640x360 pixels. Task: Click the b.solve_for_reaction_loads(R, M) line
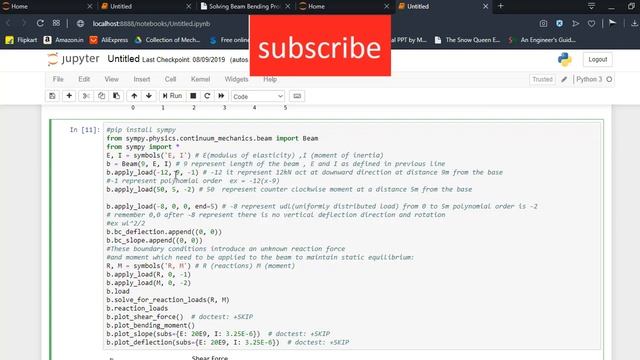click(x=168, y=300)
